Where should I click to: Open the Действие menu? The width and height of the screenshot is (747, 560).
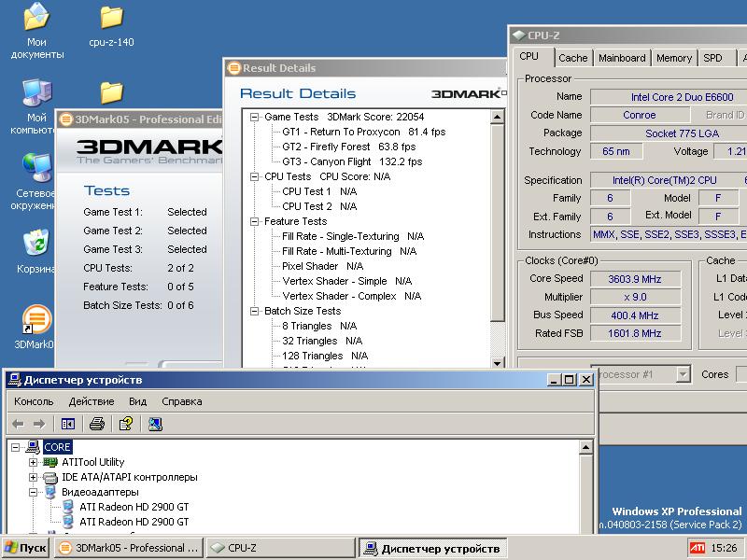[92, 401]
